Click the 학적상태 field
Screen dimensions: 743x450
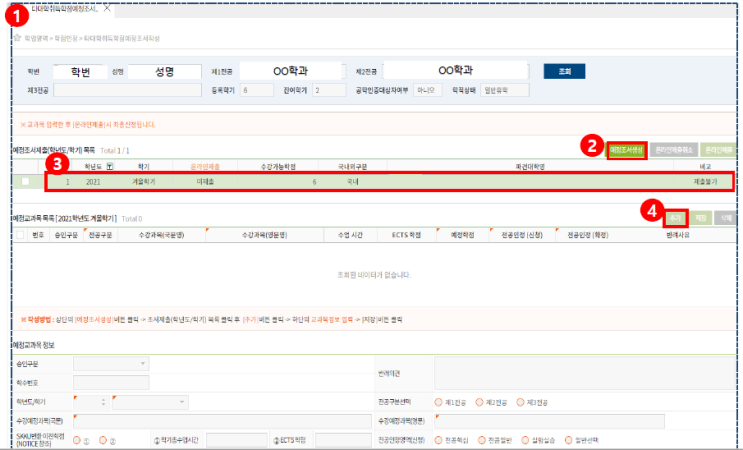click(x=504, y=90)
